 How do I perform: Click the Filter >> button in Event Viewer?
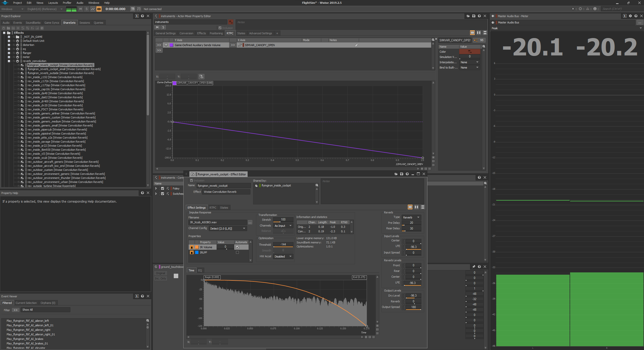(16, 310)
